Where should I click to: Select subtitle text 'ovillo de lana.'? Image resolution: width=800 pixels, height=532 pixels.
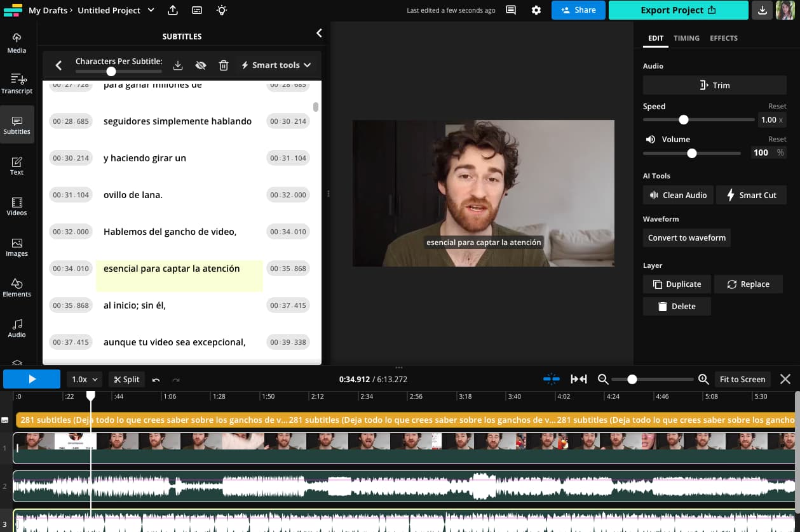[133, 195]
